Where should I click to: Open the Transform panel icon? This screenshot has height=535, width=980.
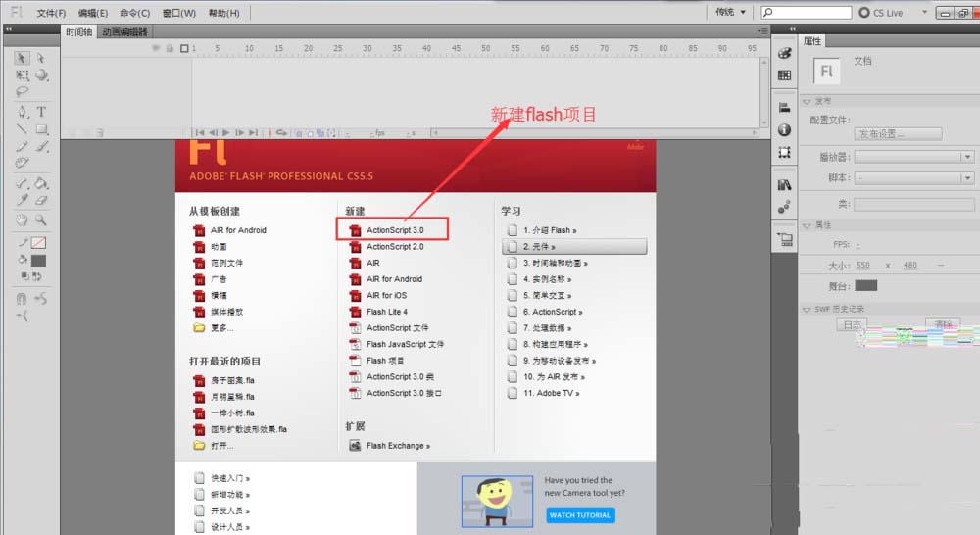point(784,153)
